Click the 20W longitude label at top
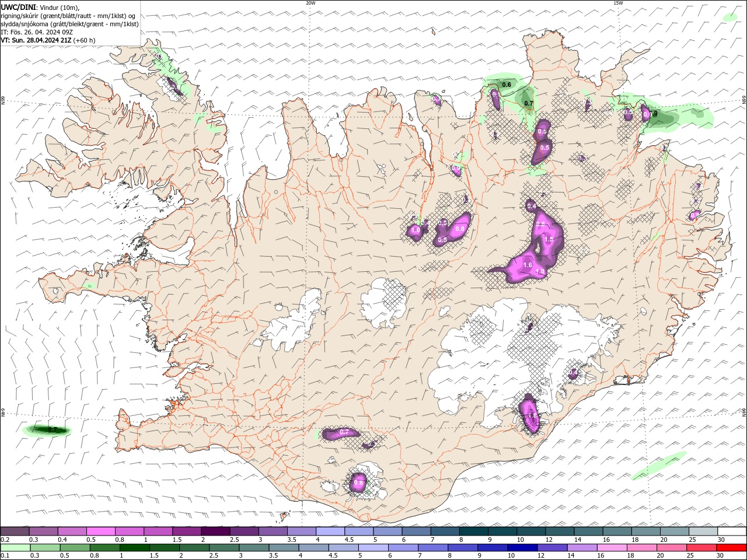Image resolution: width=747 pixels, height=560 pixels. (310, 3)
